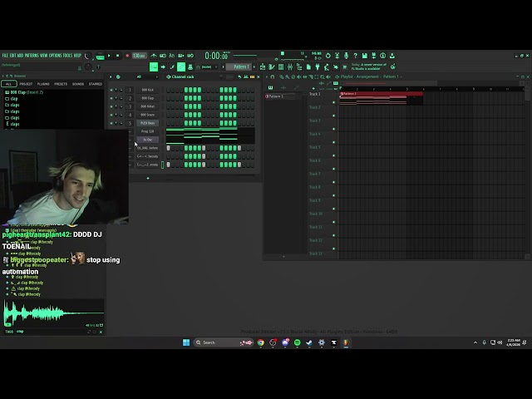Open the Mixer toolbar icon

point(290,66)
